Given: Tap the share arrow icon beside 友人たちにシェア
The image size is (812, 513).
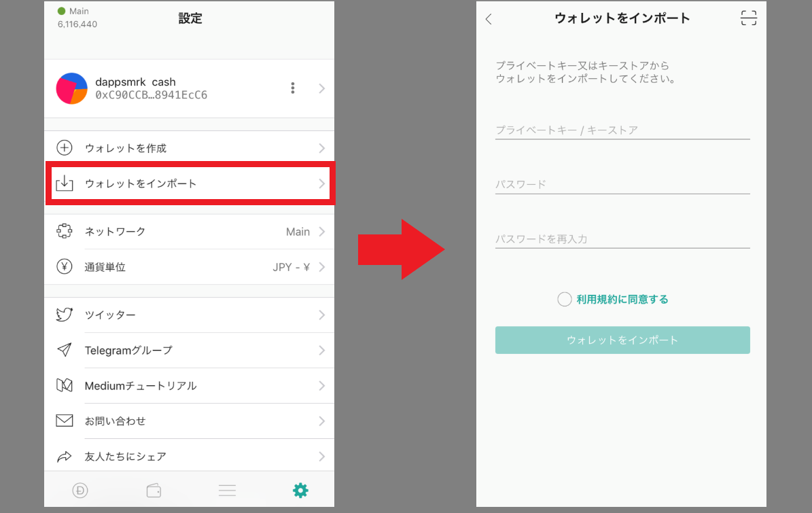Looking at the screenshot, I should click(65, 456).
